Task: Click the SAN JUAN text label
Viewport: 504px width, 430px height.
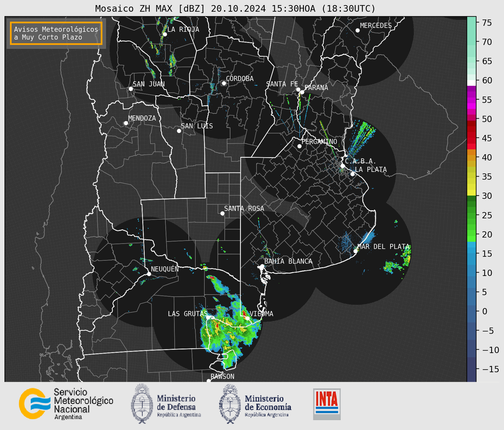Action: click(x=149, y=84)
